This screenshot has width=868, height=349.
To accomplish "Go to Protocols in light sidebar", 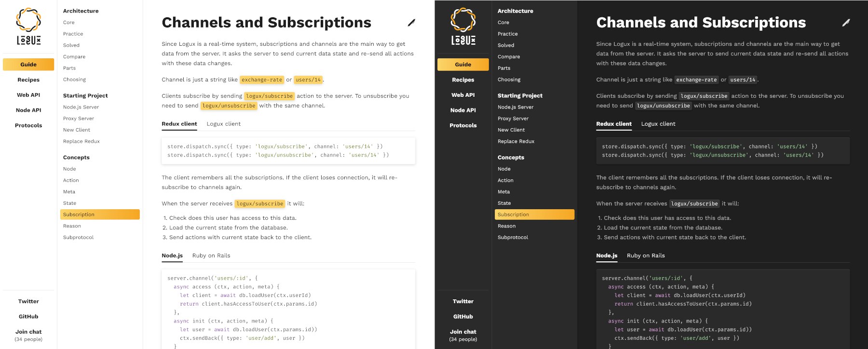I will [28, 125].
